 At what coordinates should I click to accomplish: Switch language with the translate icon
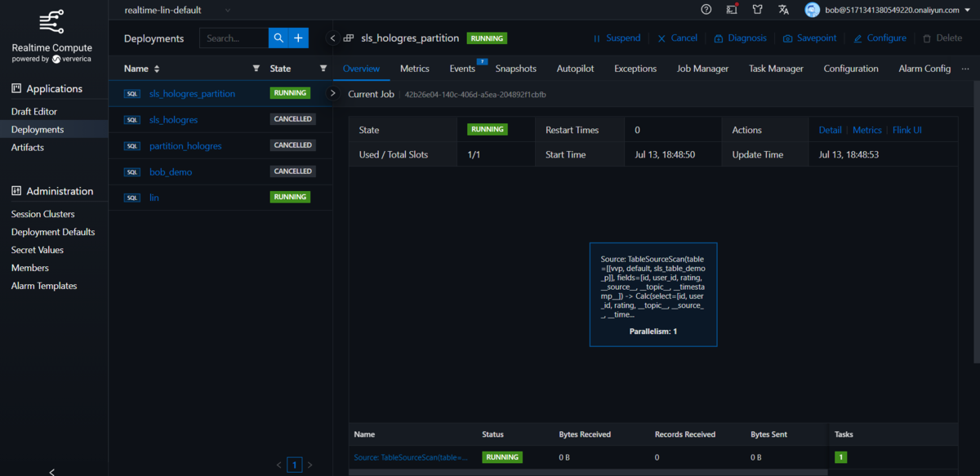pyautogui.click(x=784, y=10)
